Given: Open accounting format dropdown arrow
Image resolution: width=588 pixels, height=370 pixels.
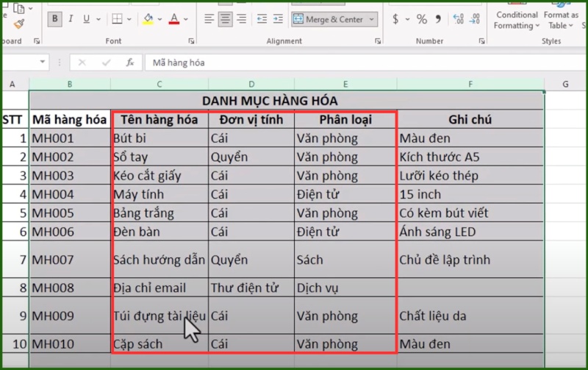Looking at the screenshot, I should pyautogui.click(x=407, y=19).
